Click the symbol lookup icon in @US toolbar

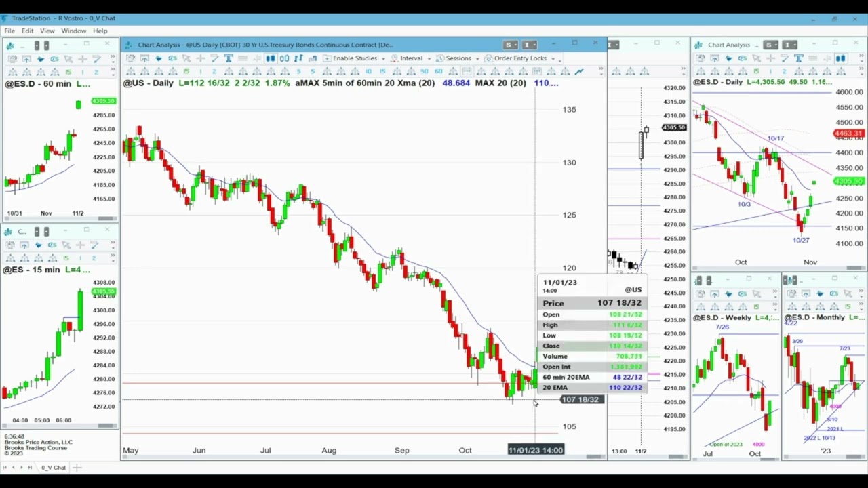(x=172, y=58)
